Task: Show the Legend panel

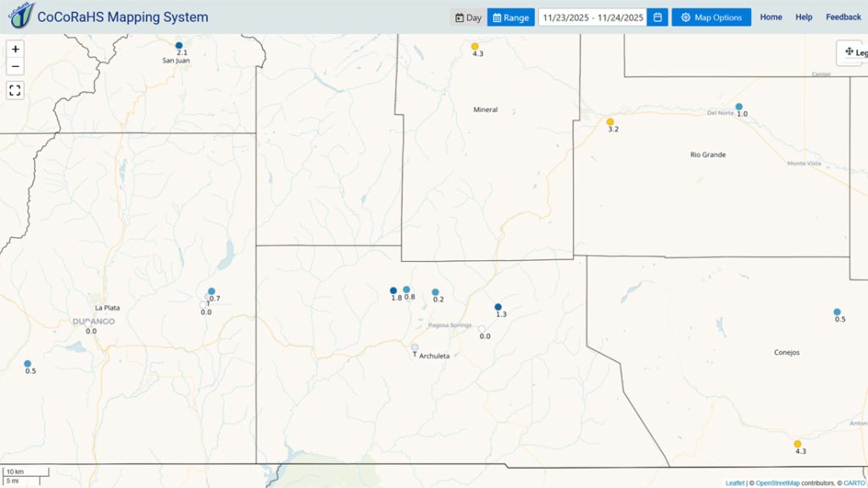Action: tap(853, 53)
